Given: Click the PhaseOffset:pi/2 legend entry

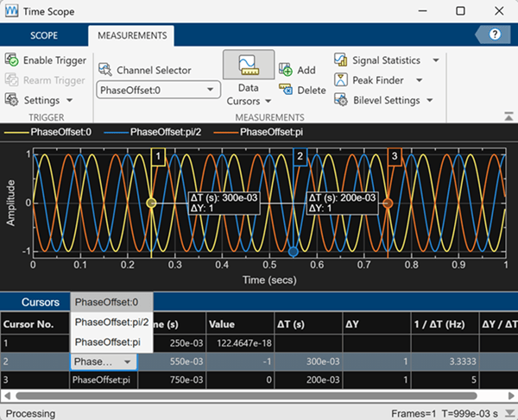Looking at the screenshot, I should 152,132.
